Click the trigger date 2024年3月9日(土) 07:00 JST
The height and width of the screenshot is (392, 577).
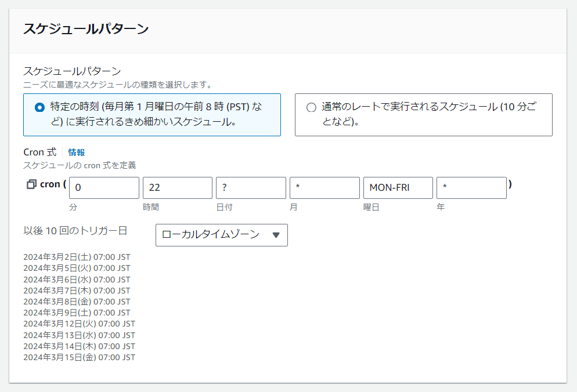point(77,313)
